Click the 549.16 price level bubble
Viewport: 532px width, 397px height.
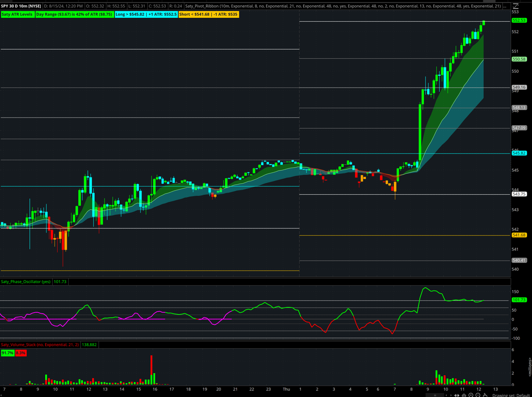point(519,87)
